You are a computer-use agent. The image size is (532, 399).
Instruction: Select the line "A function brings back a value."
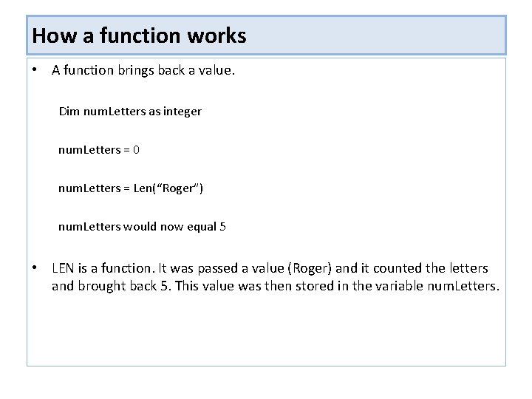pos(143,71)
